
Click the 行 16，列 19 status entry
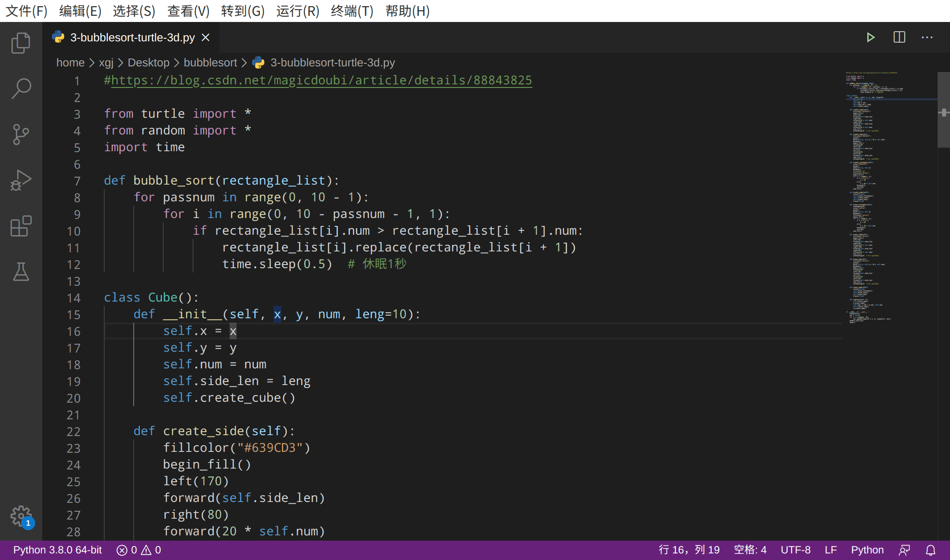pyautogui.click(x=689, y=549)
